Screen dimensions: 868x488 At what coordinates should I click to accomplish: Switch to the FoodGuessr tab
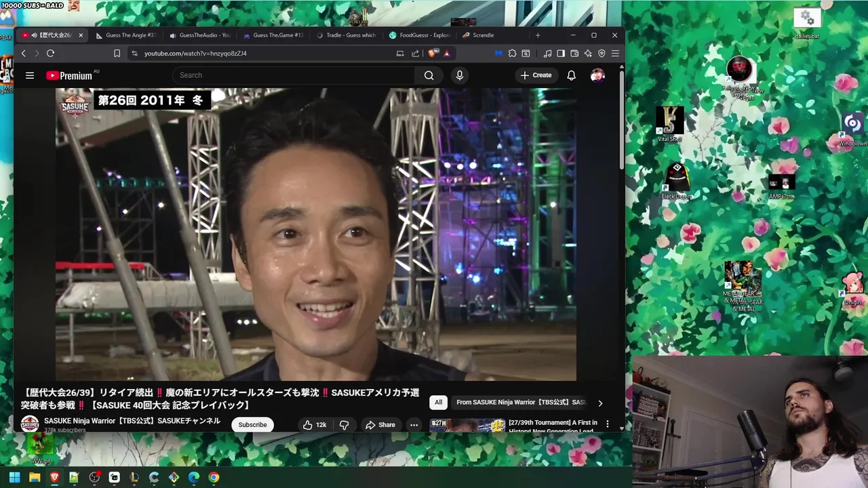(420, 35)
